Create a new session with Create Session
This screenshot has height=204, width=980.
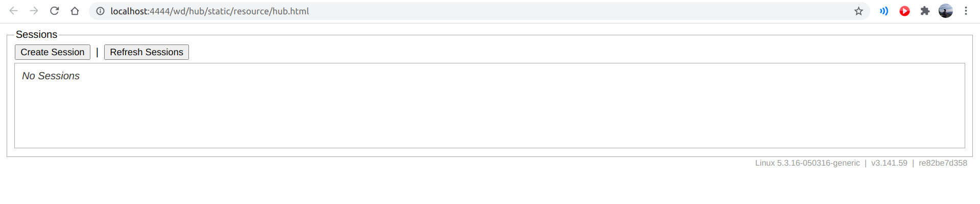pos(53,52)
